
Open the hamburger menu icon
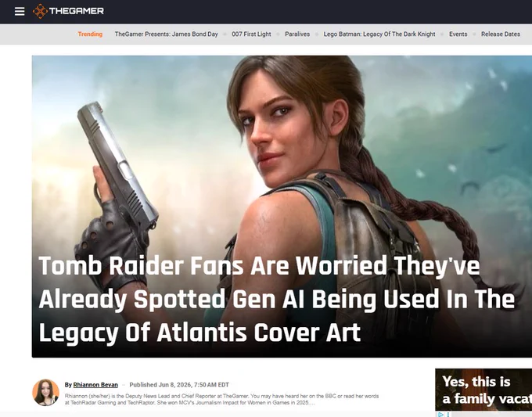coord(20,11)
